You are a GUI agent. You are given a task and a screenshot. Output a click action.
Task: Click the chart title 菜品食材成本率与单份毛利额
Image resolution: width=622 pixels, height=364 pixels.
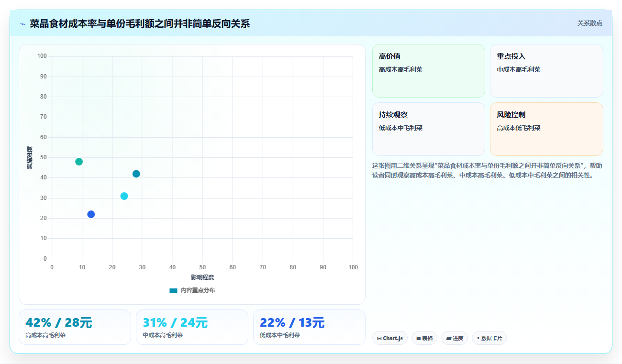coord(140,24)
